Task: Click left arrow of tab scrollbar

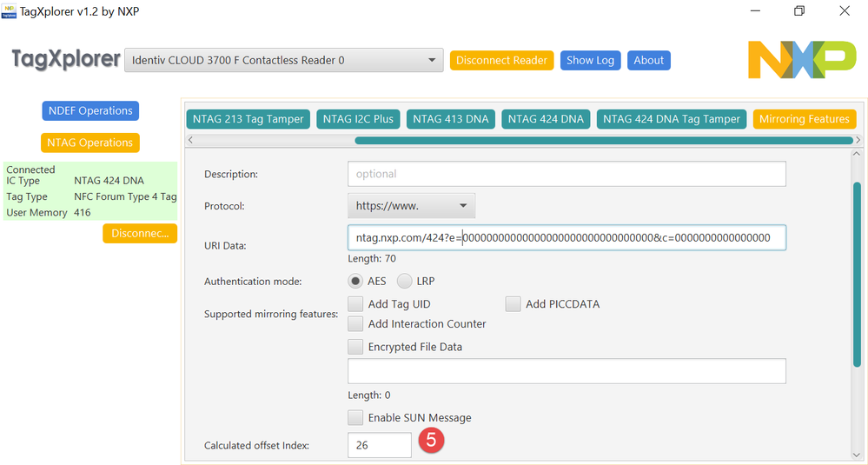Action: [x=190, y=141]
